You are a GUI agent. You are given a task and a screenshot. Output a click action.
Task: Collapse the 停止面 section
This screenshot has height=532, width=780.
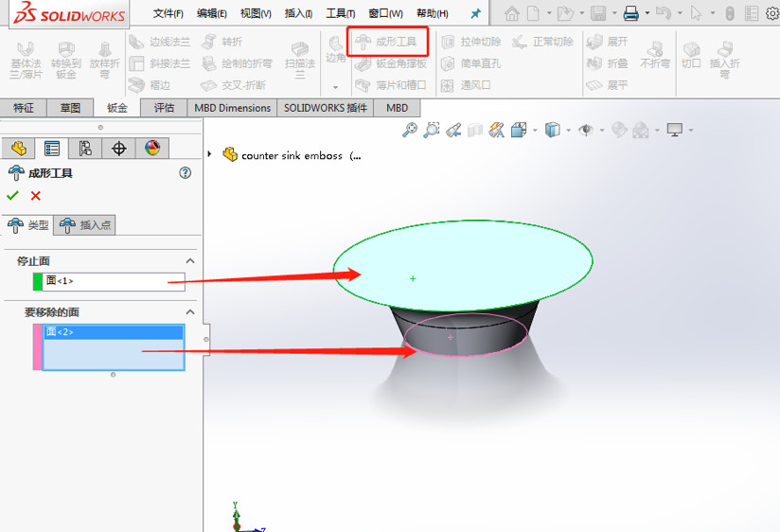(189, 261)
